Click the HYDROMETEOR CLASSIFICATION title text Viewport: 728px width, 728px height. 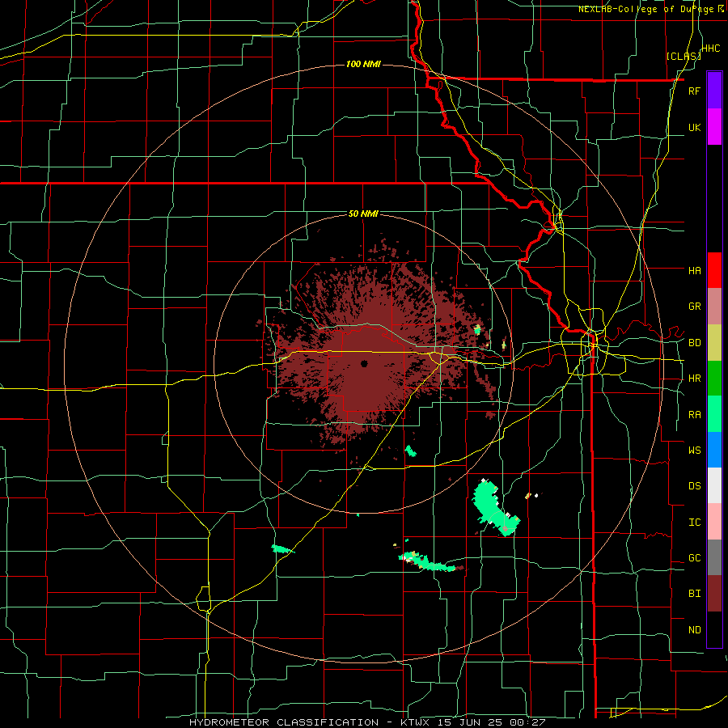[284, 722]
